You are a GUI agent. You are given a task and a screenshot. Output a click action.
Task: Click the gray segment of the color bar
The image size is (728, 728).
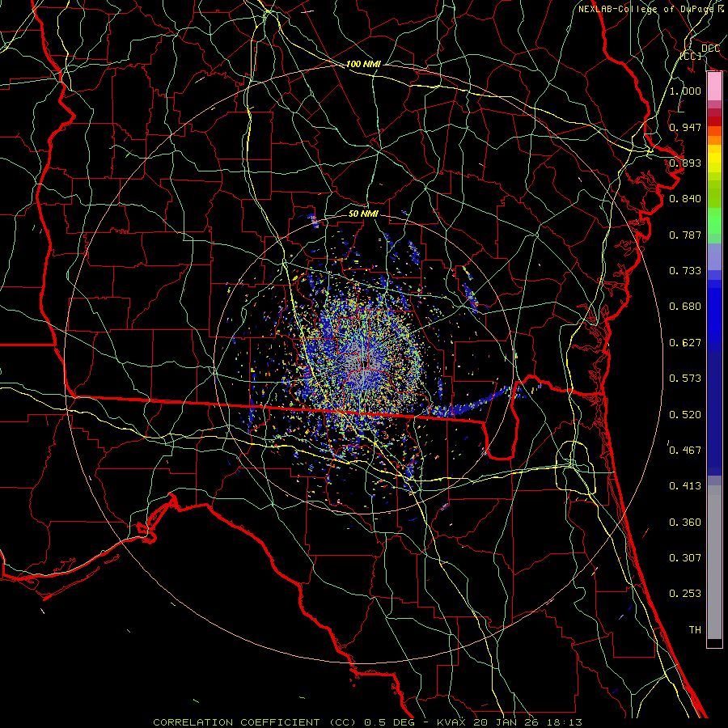pyautogui.click(x=714, y=562)
